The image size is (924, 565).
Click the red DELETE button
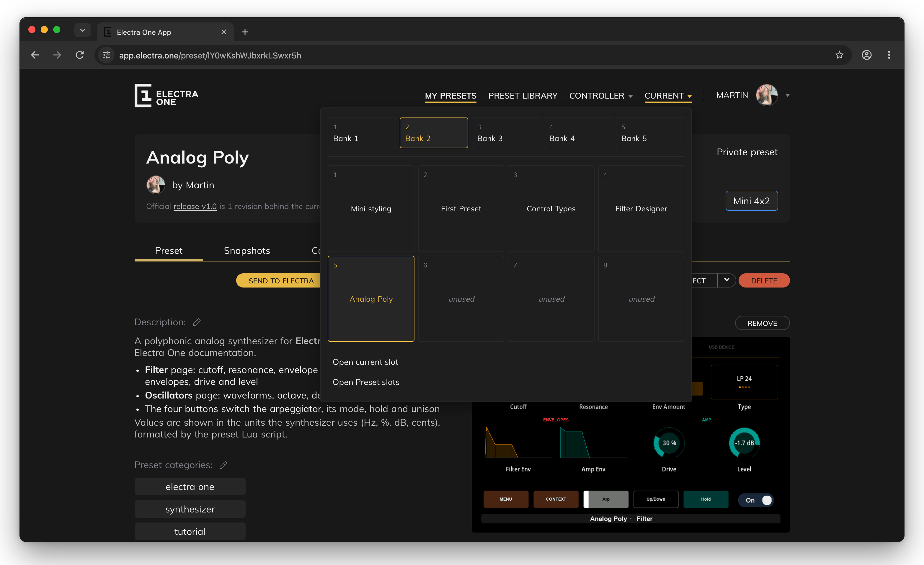(764, 281)
